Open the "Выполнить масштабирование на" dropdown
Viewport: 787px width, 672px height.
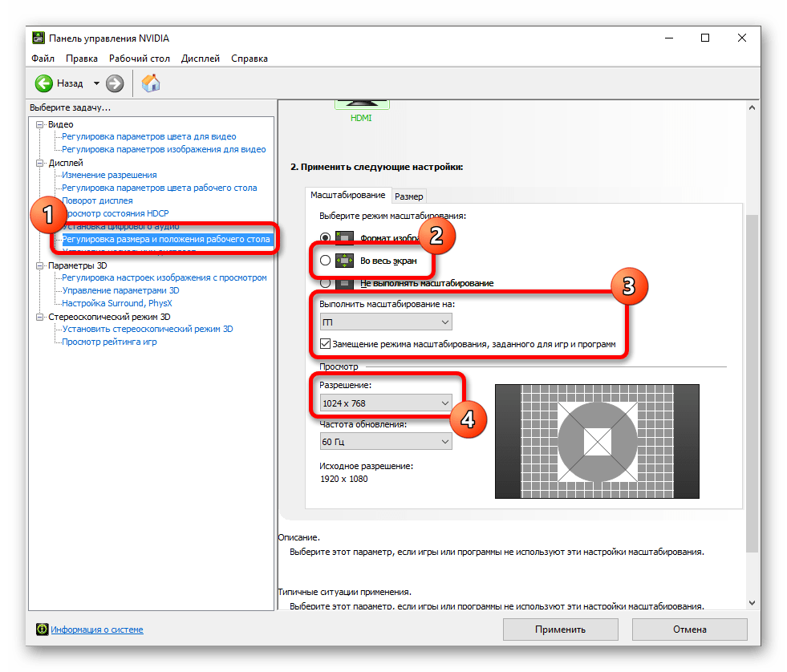click(x=385, y=322)
